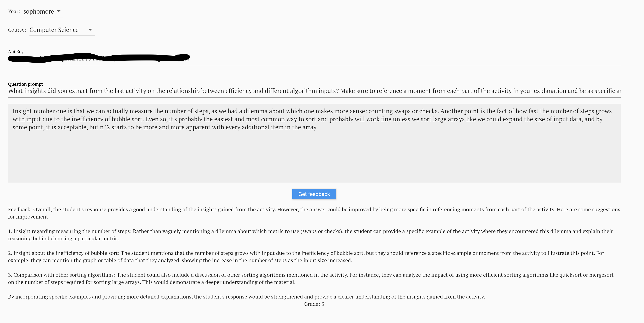
Task: Focus the Api Key input field
Action: pos(314,58)
